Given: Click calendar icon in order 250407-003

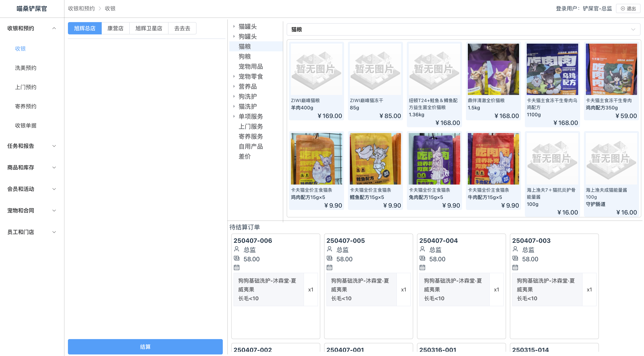Looking at the screenshot, I should [515, 267].
